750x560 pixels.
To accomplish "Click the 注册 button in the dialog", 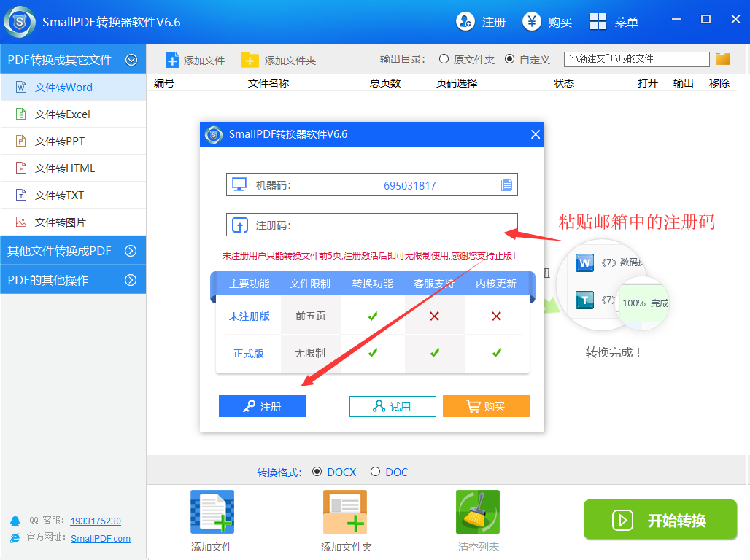I will 262,406.
